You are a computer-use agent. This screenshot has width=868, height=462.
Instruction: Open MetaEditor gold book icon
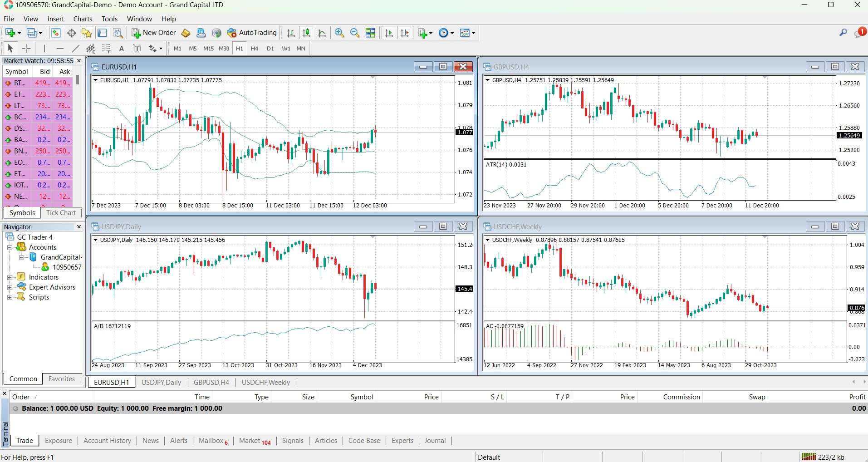186,33
